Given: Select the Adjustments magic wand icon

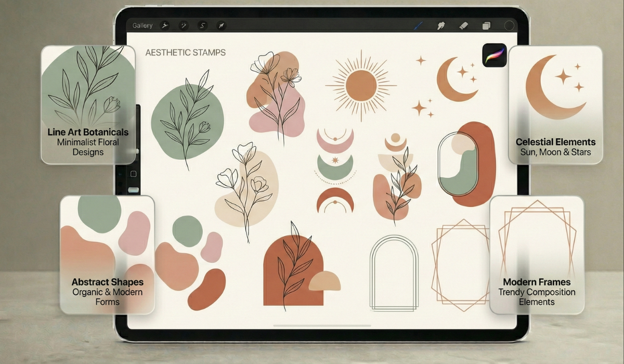Looking at the screenshot, I should [x=184, y=25].
